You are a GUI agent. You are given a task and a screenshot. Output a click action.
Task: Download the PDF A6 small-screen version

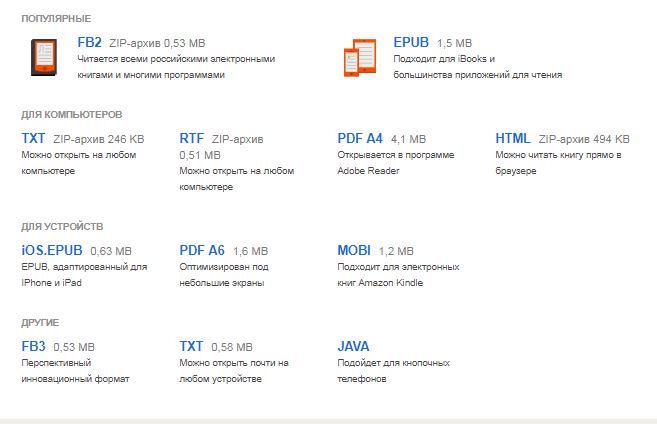pos(202,250)
